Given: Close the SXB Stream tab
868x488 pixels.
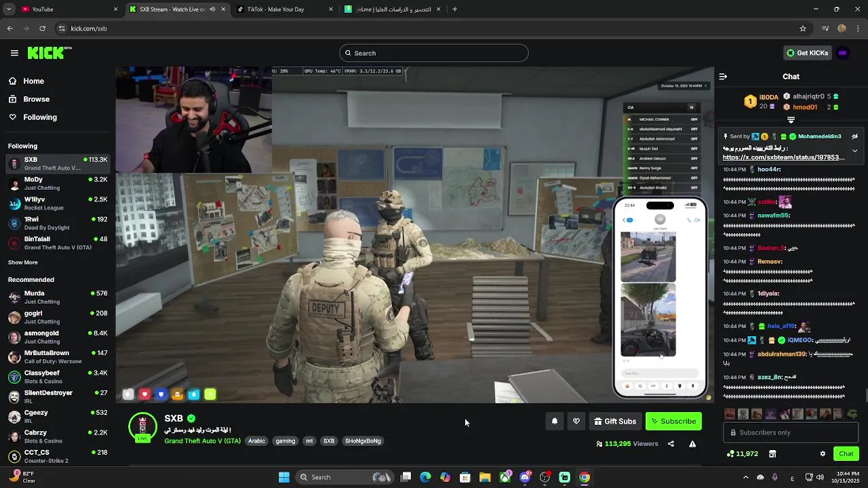Looking at the screenshot, I should (223, 9).
